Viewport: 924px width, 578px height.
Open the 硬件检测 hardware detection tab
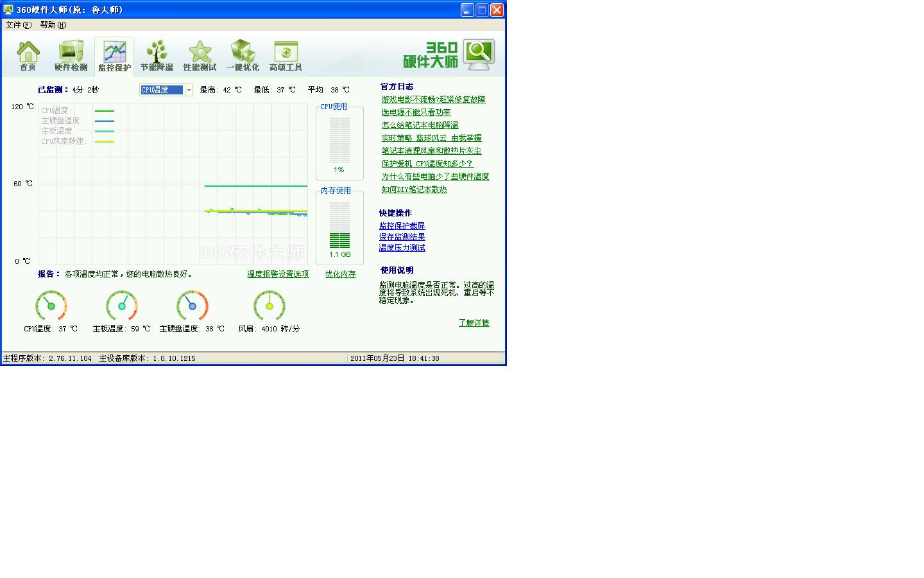click(x=71, y=56)
